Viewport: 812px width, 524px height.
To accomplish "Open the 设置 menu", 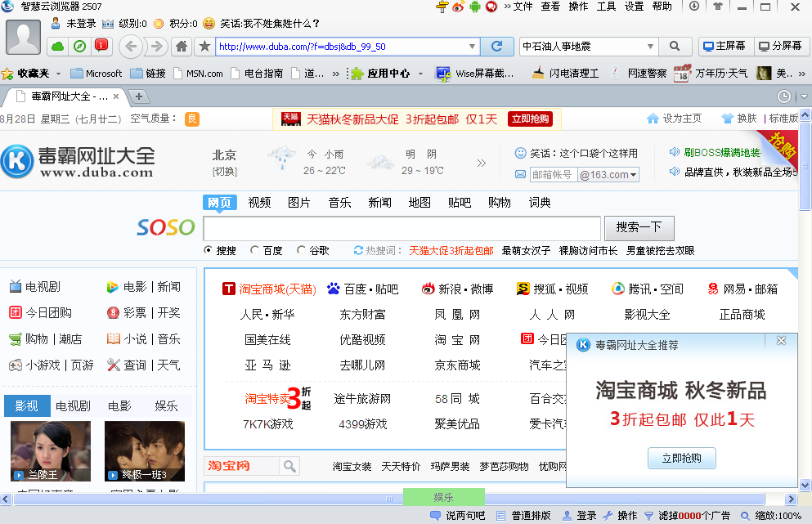I will coord(634,7).
